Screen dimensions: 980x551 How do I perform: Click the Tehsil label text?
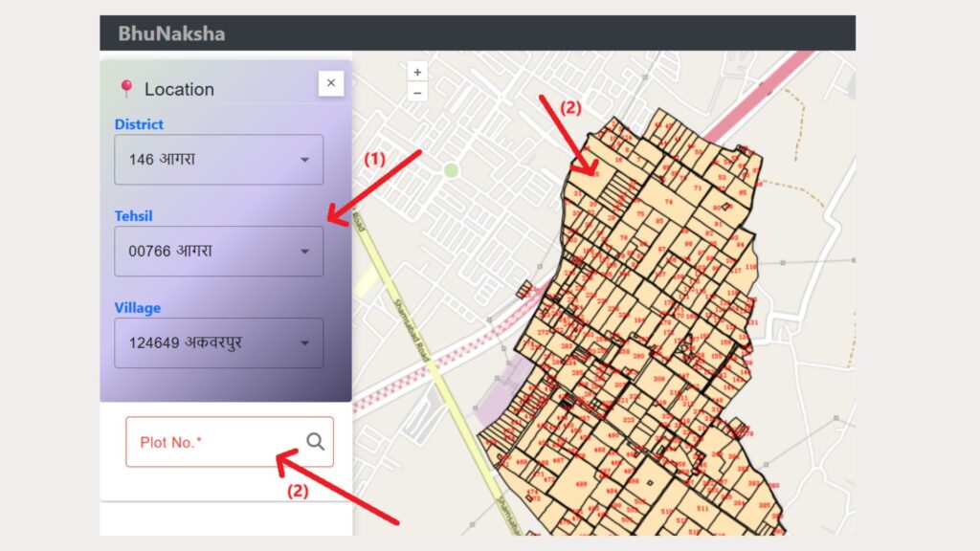134,216
